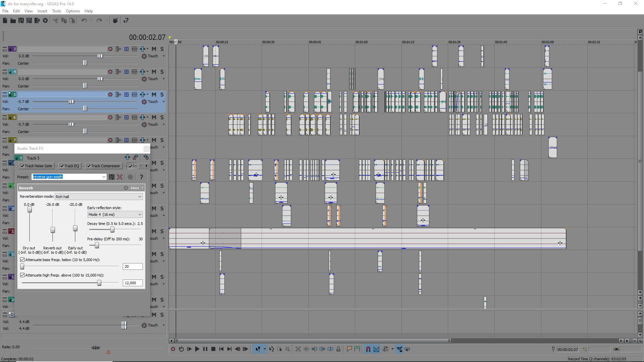Toggle automatic crossfades icon
The width and height of the screenshot is (644, 362).
pos(376,349)
